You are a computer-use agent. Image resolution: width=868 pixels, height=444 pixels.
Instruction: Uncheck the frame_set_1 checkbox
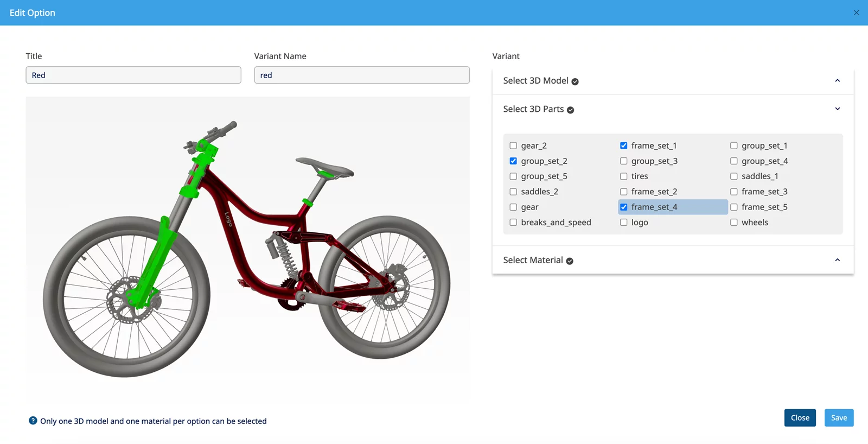tap(624, 145)
